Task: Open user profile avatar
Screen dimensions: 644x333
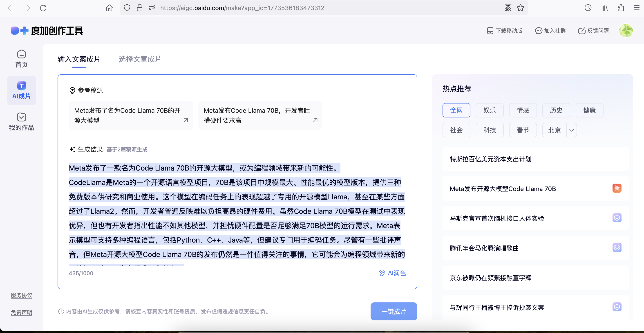Action: pyautogui.click(x=626, y=31)
